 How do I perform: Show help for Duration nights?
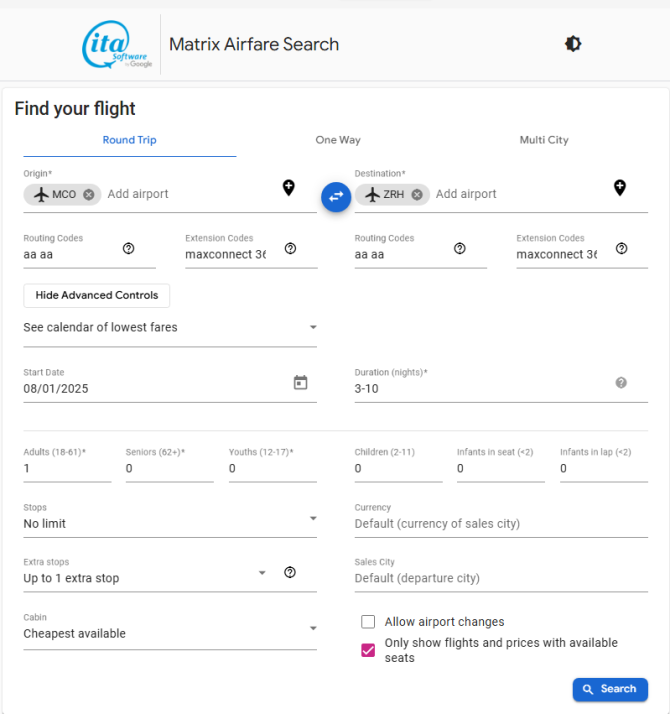621,382
